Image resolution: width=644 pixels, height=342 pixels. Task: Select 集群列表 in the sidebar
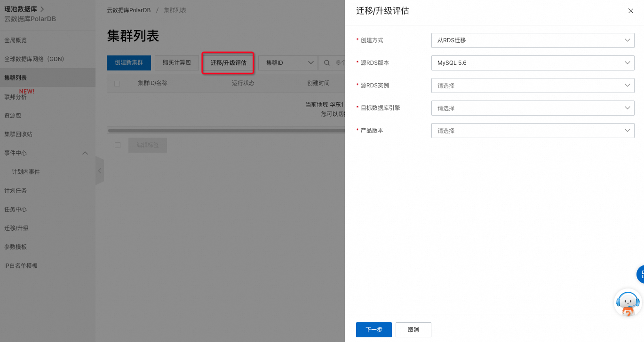click(48, 78)
